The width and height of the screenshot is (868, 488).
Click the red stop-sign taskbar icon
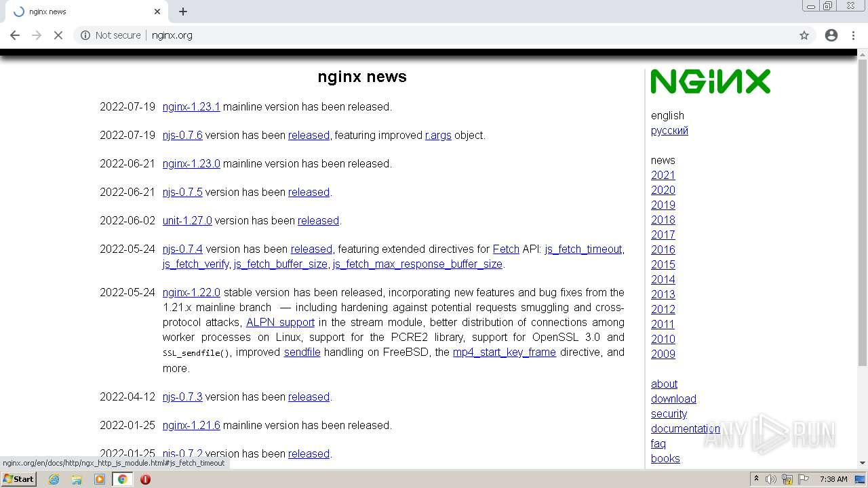pos(145,479)
